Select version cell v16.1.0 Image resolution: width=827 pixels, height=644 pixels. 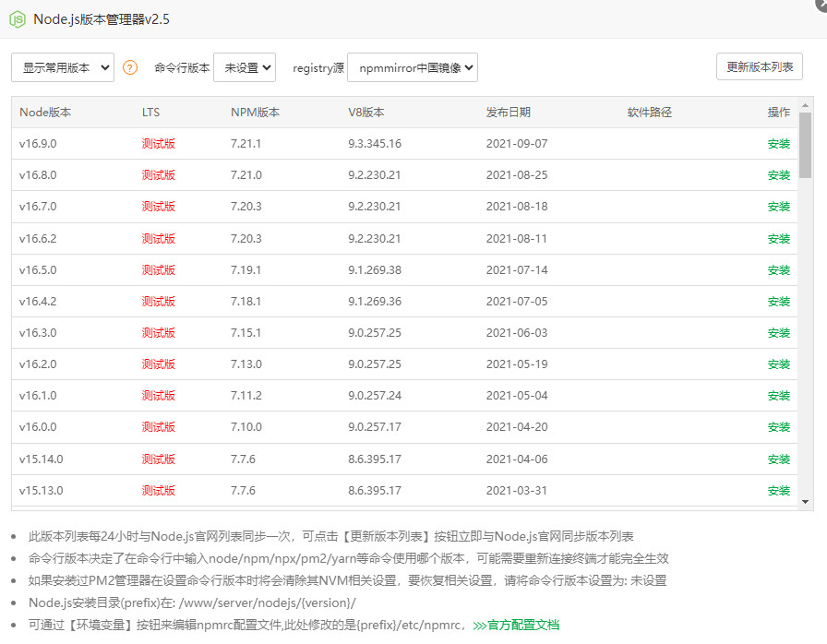pos(38,396)
